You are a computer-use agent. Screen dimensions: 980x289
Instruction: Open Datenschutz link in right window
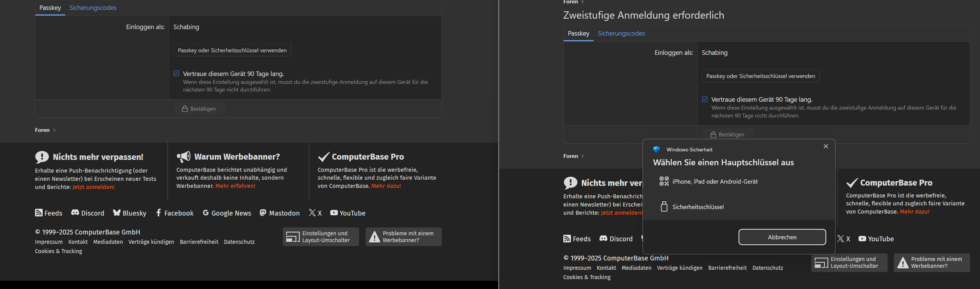point(768,268)
